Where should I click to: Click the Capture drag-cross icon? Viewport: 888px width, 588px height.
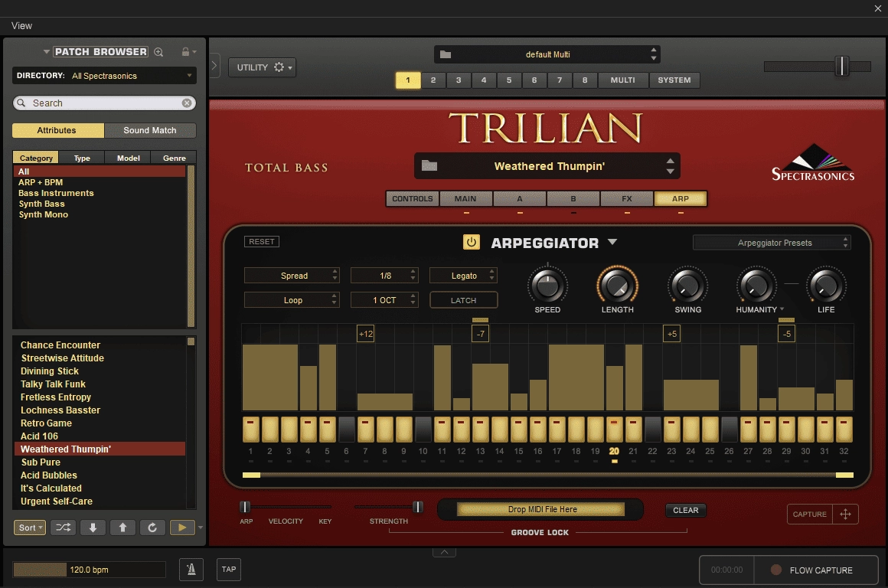pyautogui.click(x=846, y=514)
